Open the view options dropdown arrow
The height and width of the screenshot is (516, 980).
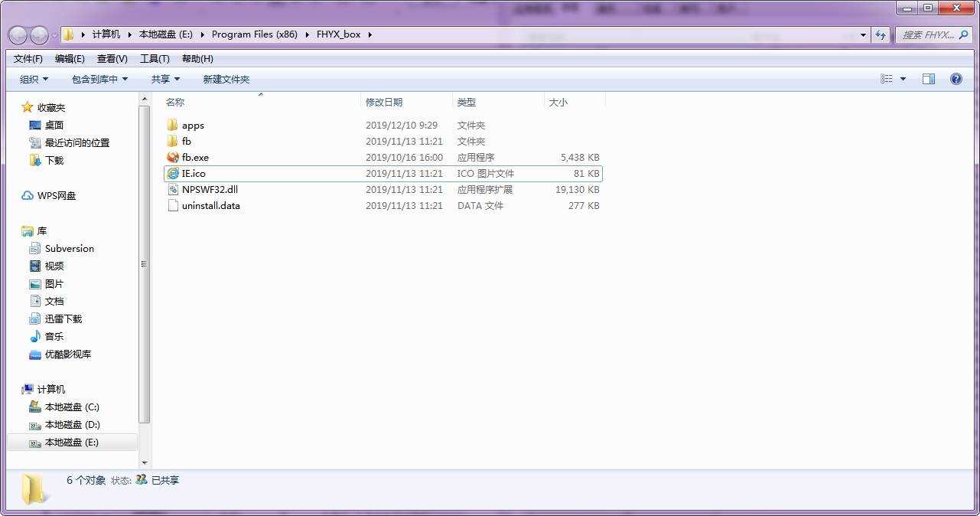tap(903, 80)
